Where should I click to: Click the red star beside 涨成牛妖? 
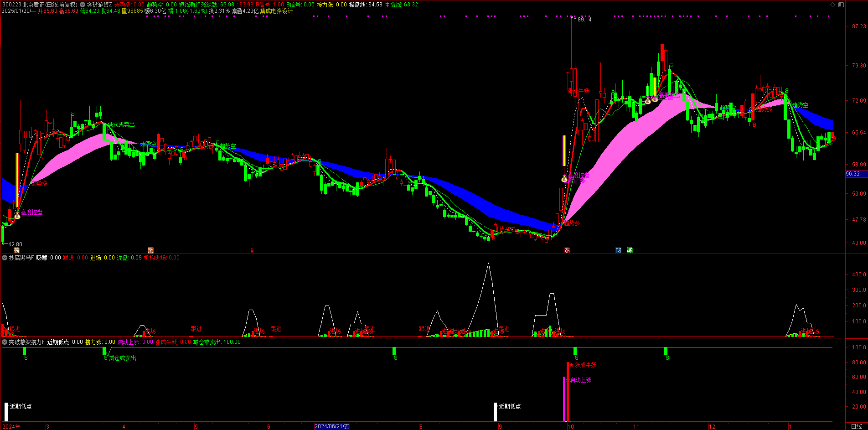[x=572, y=365]
